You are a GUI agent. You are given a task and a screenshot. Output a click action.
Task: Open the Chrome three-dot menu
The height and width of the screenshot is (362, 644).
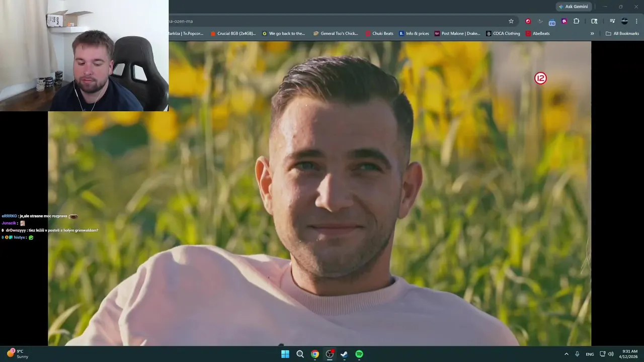pos(636,21)
